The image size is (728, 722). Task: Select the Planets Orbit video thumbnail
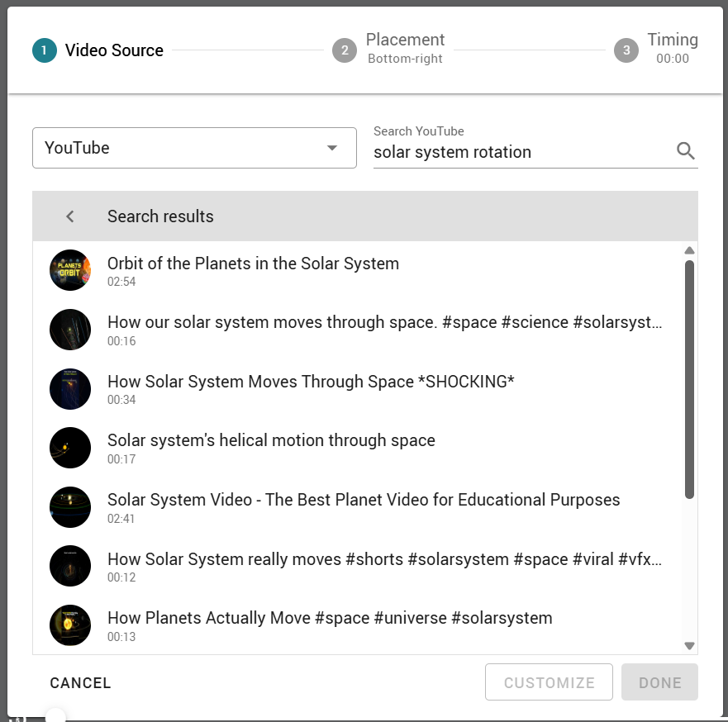(70, 270)
